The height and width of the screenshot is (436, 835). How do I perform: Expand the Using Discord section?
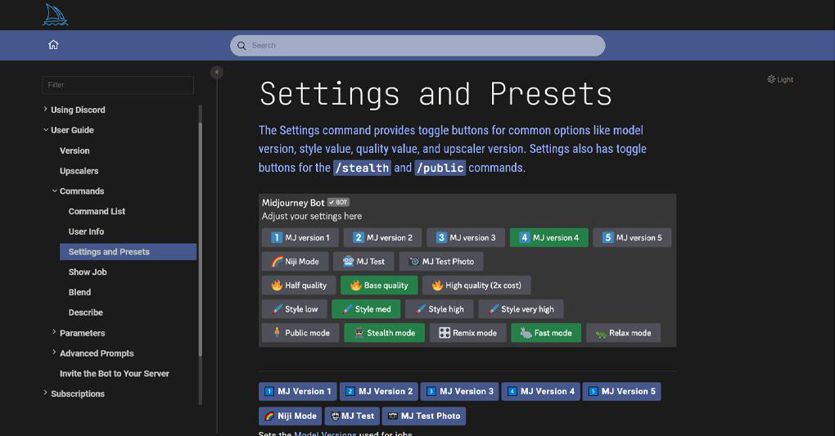coord(46,110)
